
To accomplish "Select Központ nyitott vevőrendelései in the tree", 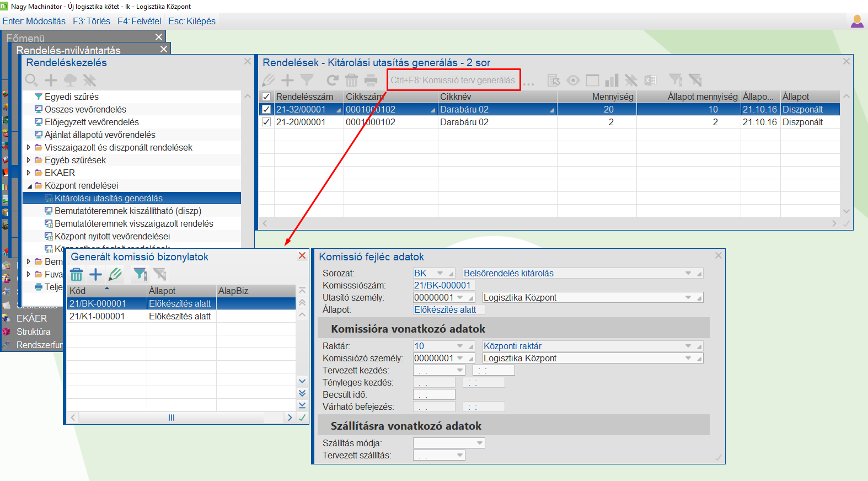I will 112,236.
